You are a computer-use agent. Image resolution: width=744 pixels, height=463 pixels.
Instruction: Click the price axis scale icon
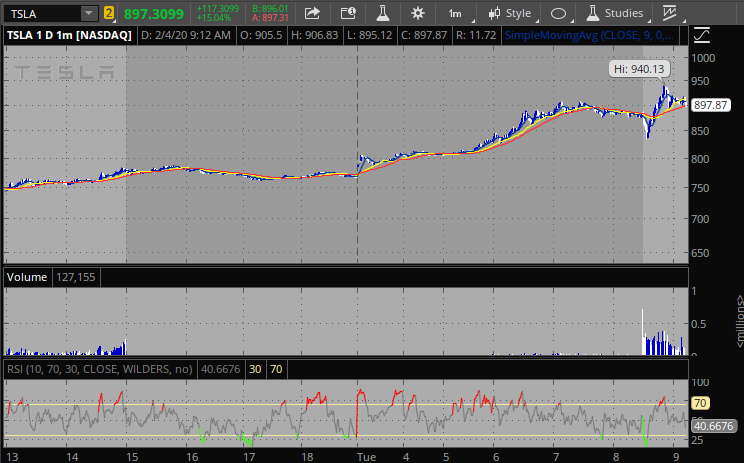[x=702, y=36]
